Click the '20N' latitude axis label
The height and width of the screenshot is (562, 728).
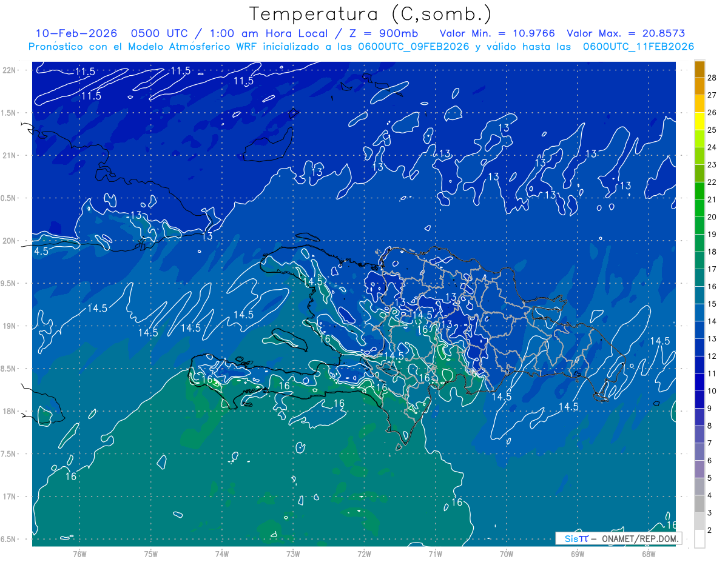[9, 241]
